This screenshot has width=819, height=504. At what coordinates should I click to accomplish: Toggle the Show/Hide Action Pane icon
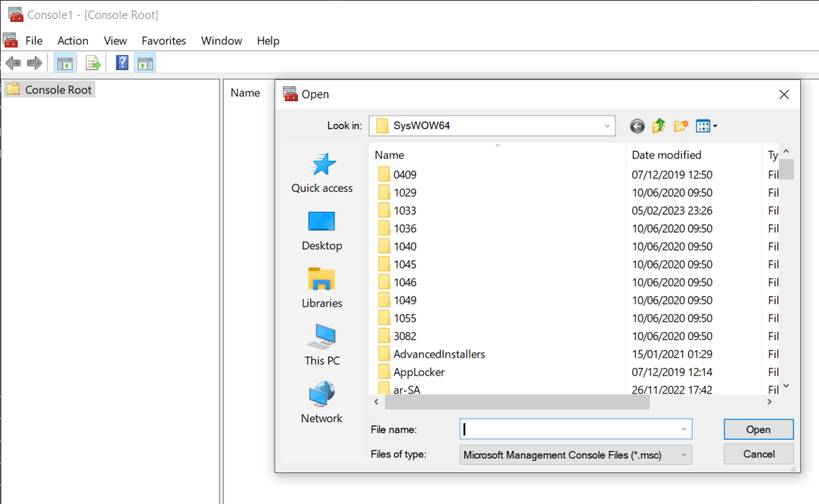145,63
